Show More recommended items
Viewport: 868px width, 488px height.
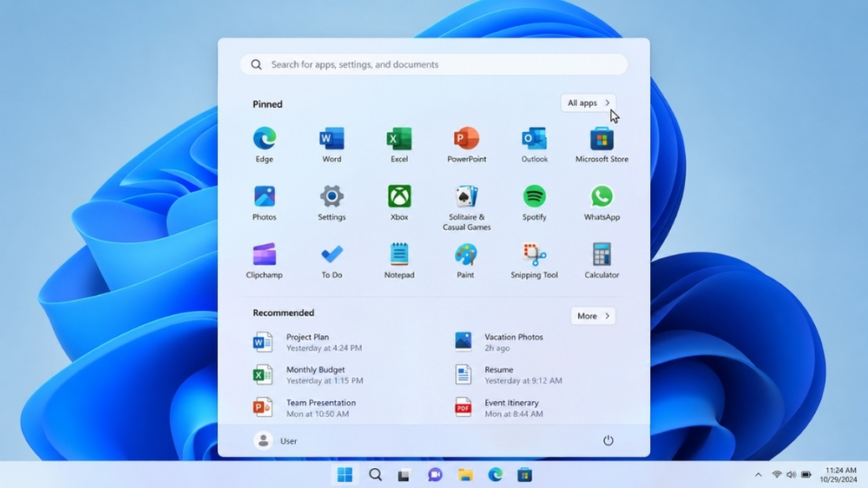593,316
